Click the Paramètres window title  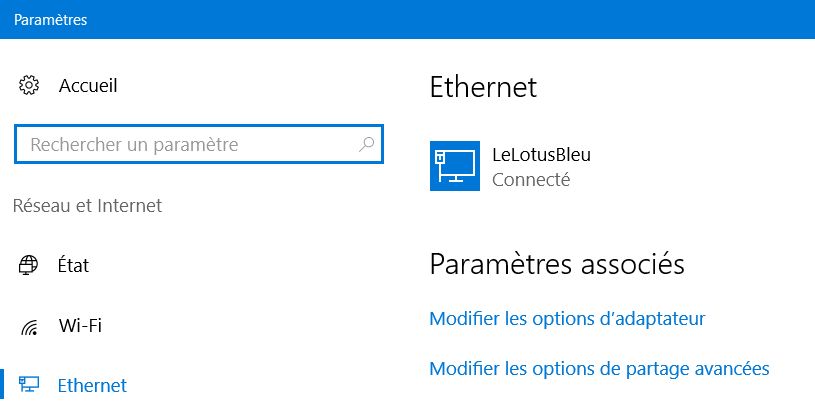point(48,17)
